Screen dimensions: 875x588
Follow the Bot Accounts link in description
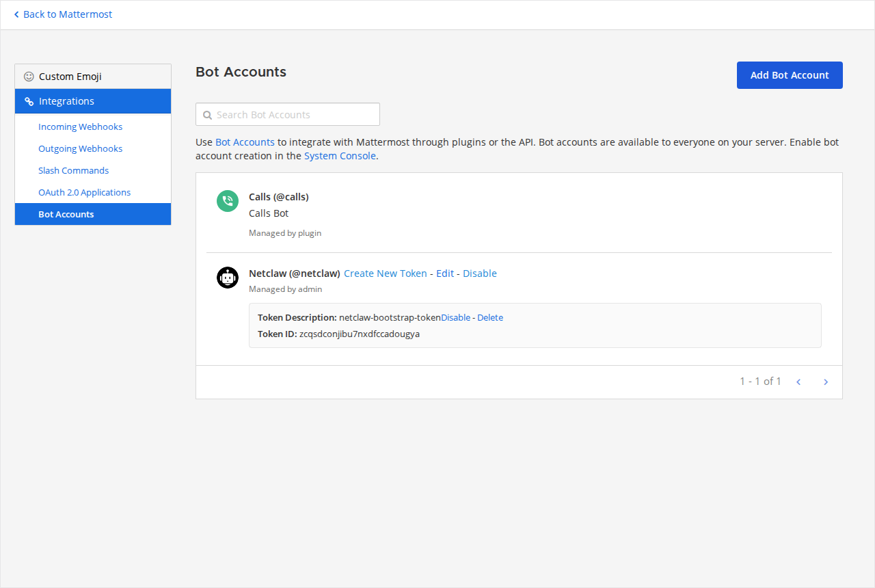pos(245,142)
